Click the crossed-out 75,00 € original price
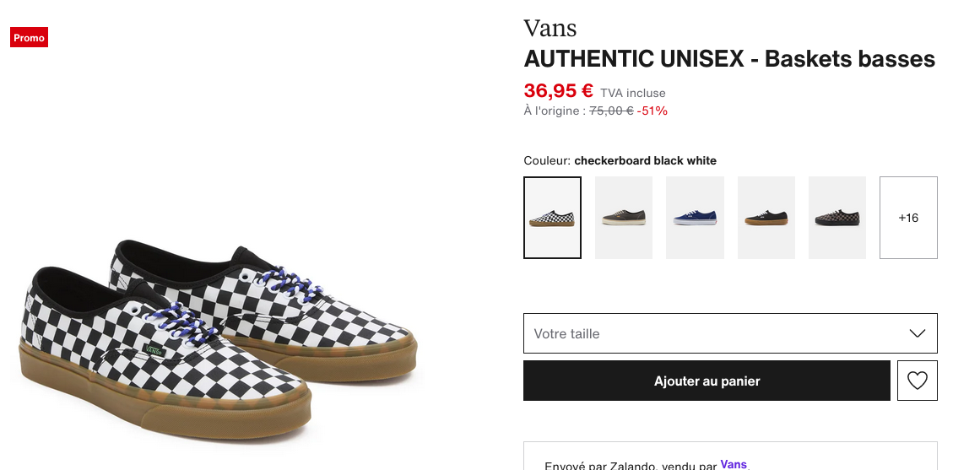 (611, 111)
